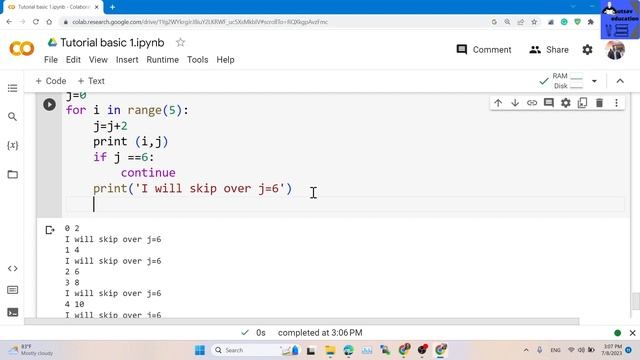Click 'continue' keyword in code
Screen dimensions: 640x360
click(148, 173)
